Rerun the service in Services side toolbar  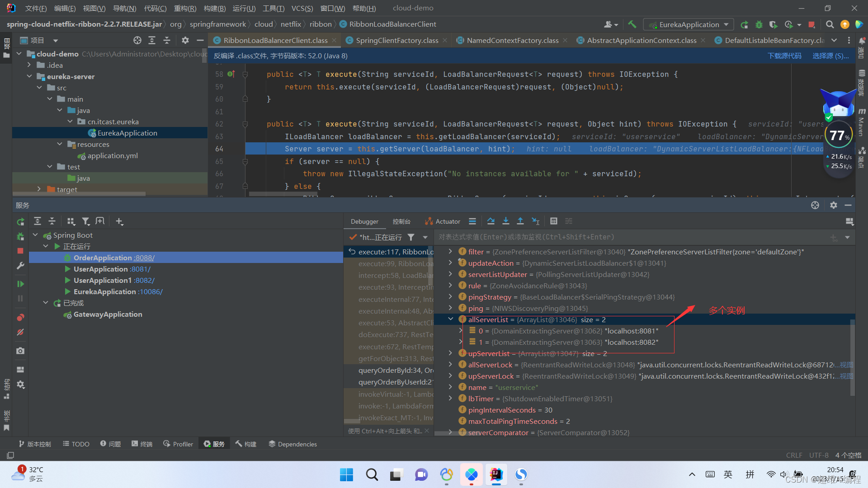click(20, 221)
